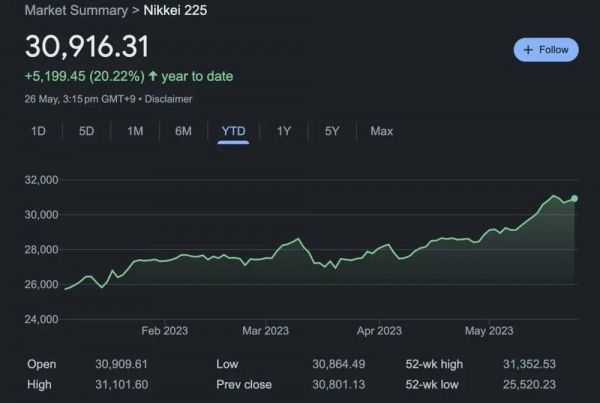Switch to the 1D time range tab

click(x=39, y=131)
